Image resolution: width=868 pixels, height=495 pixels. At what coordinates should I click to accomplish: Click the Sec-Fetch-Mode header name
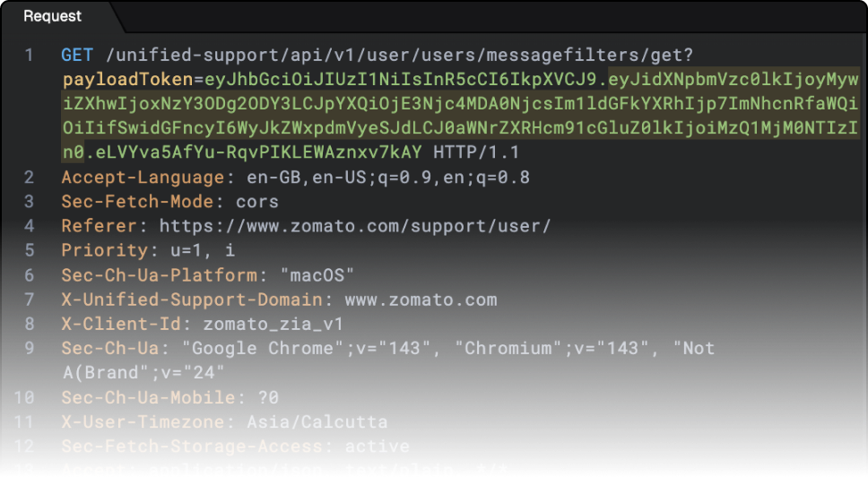[x=137, y=202]
